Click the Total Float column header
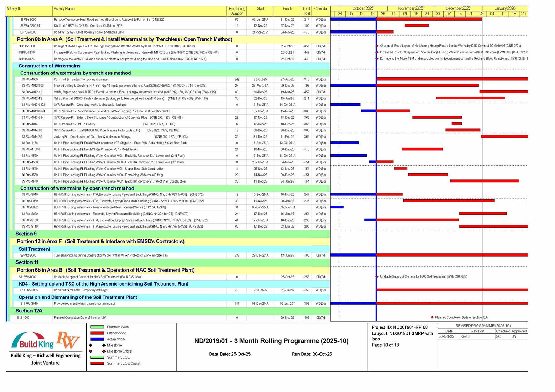The height and width of the screenshot is (392, 555). point(306,11)
